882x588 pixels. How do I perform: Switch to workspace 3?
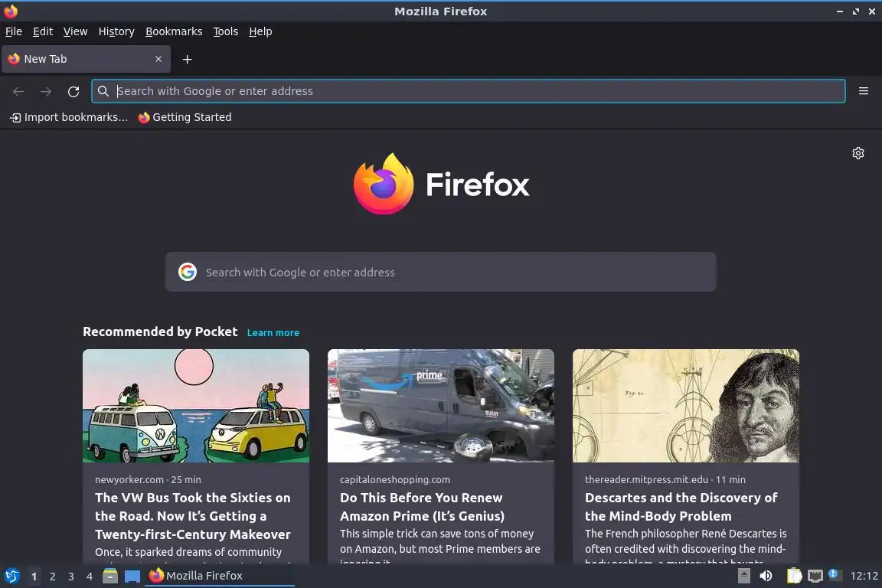pos(71,577)
